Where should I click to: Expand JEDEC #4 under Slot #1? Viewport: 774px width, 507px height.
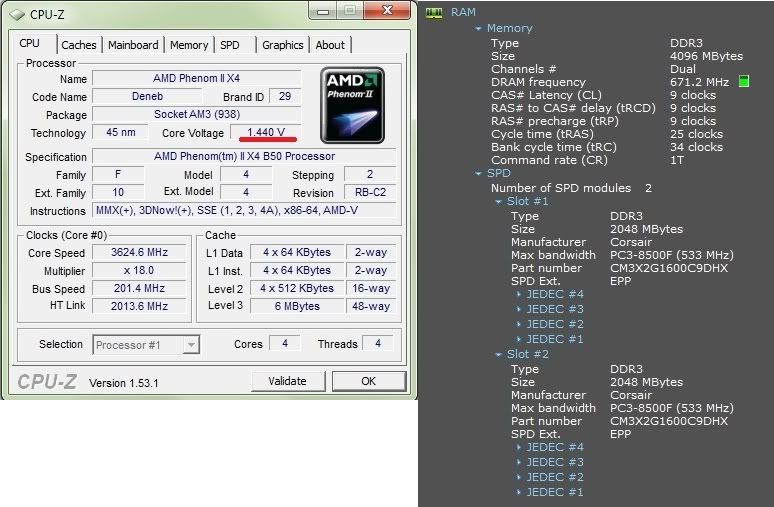(518, 294)
